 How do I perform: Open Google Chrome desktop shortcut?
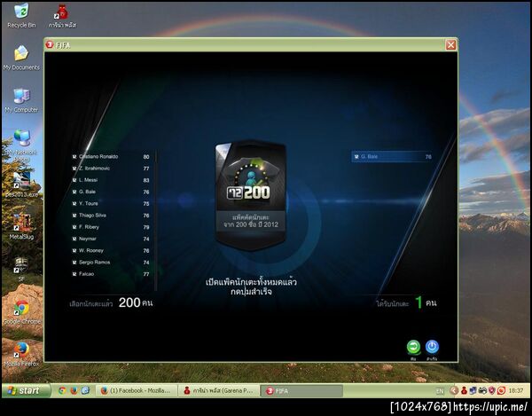click(x=21, y=311)
